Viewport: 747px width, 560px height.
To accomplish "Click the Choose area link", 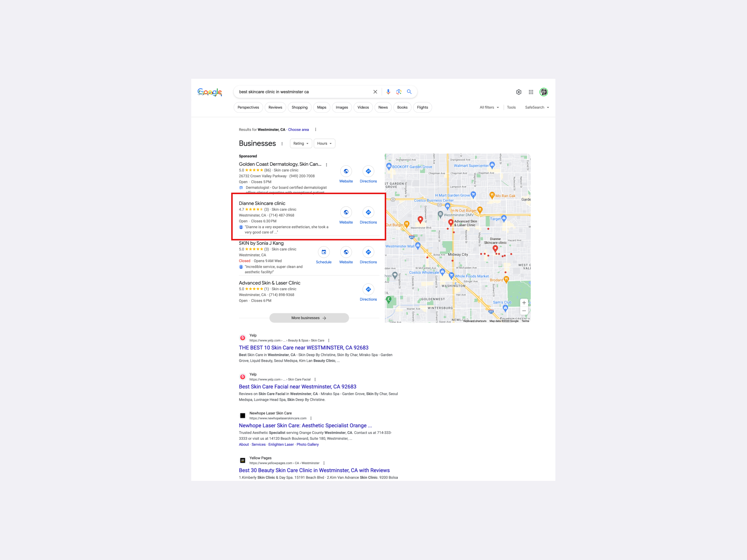I will coord(298,130).
